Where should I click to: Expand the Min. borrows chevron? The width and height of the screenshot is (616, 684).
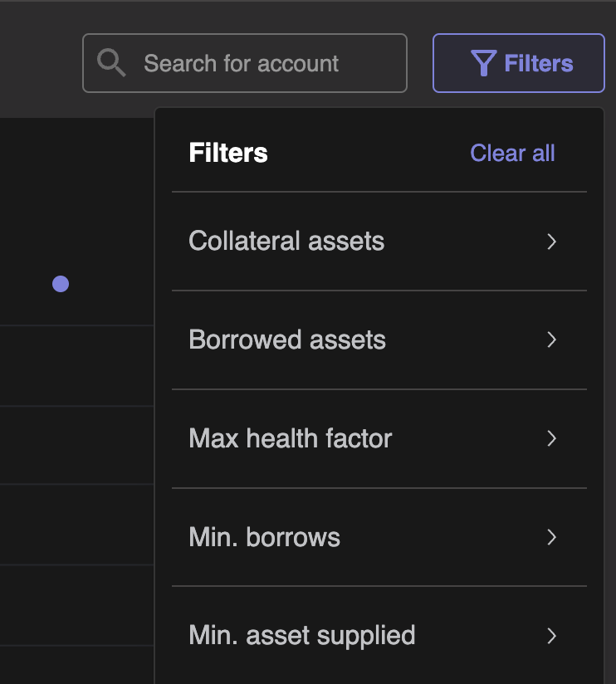coord(551,537)
